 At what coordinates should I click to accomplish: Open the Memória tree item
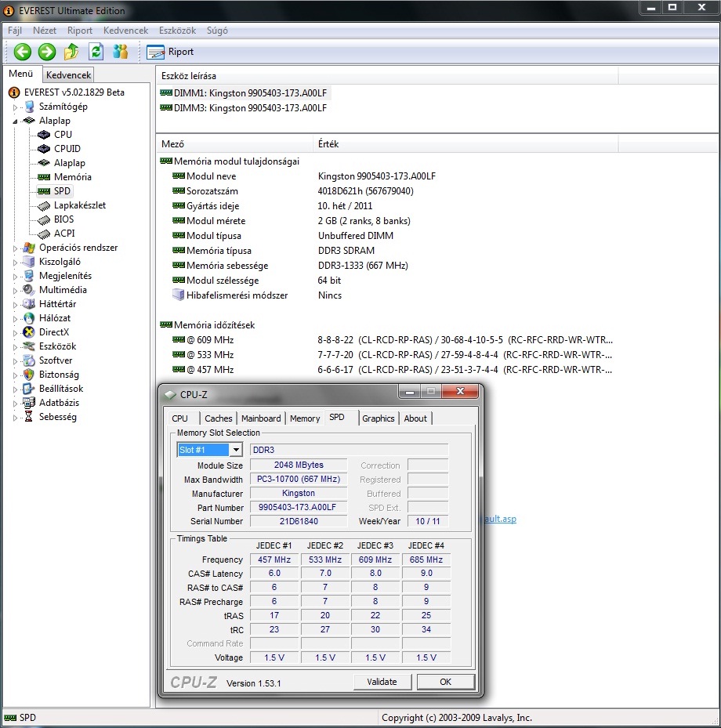[72, 177]
